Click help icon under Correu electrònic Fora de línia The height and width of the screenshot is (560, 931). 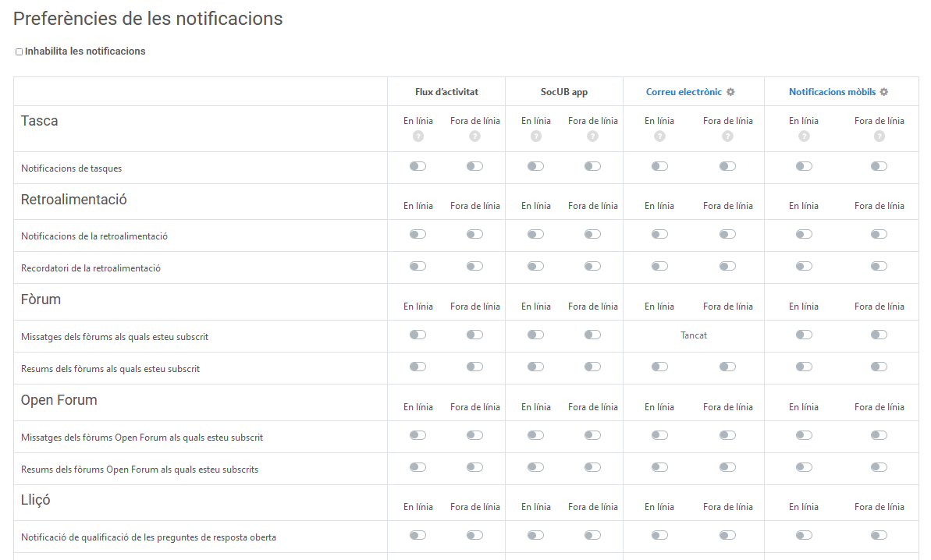pos(727,136)
